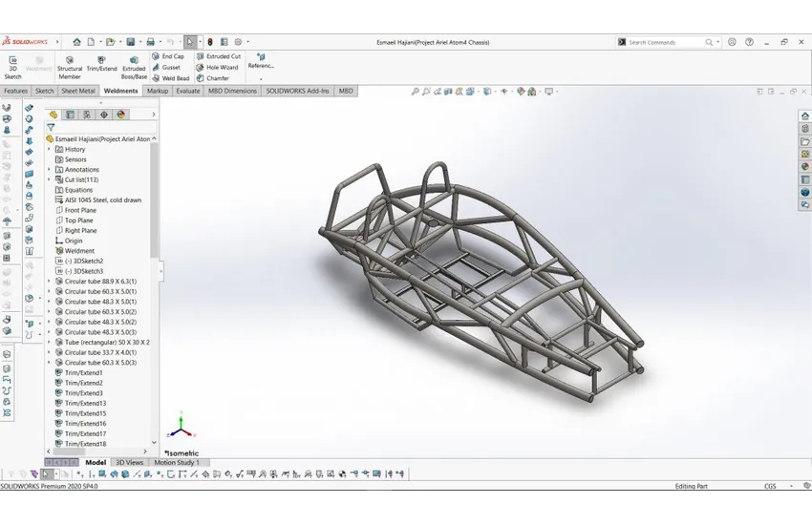Choose the Extruded Cut tool

[x=219, y=56]
